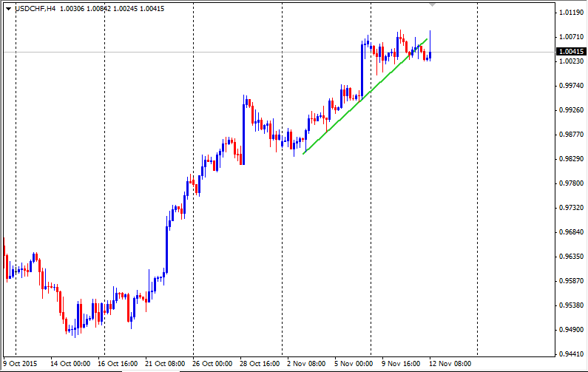Click the 26 Oct 00:00 time label
The width and height of the screenshot is (588, 372).
point(212,363)
